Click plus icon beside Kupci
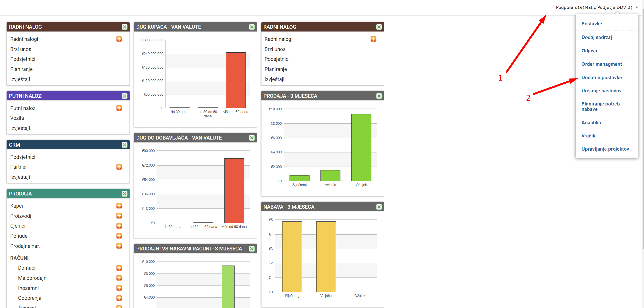 click(x=119, y=206)
